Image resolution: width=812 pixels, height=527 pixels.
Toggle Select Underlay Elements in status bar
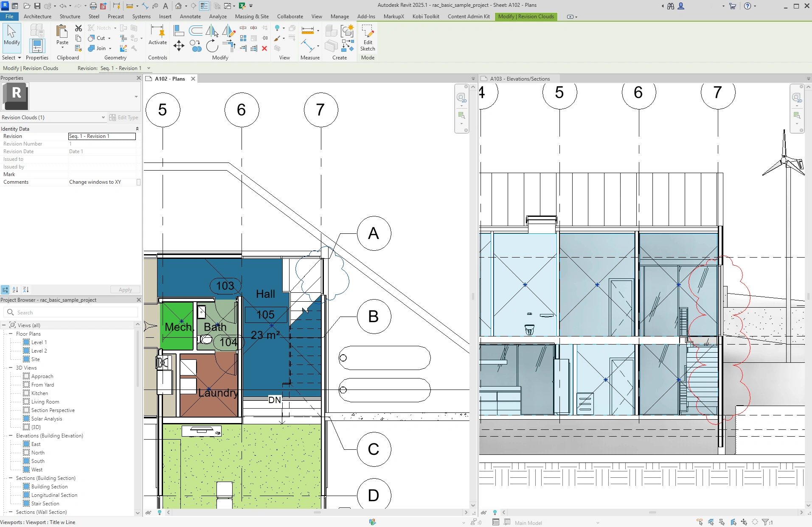coord(711,522)
